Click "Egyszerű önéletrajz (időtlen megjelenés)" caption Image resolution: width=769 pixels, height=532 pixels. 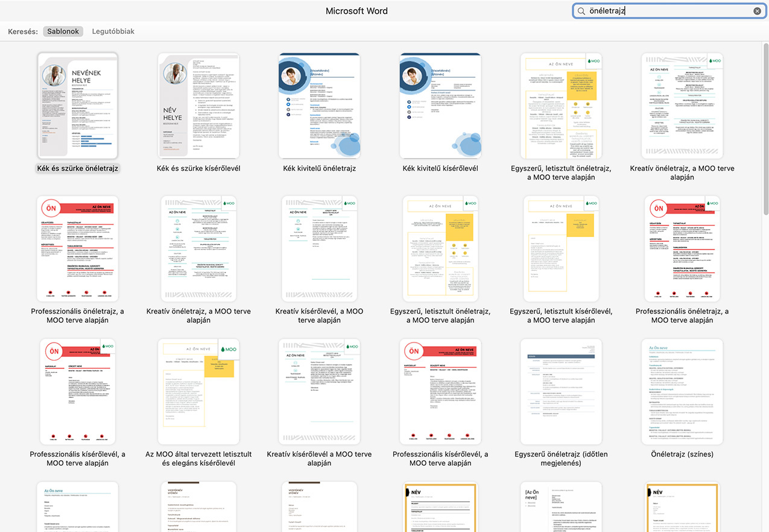561,458
